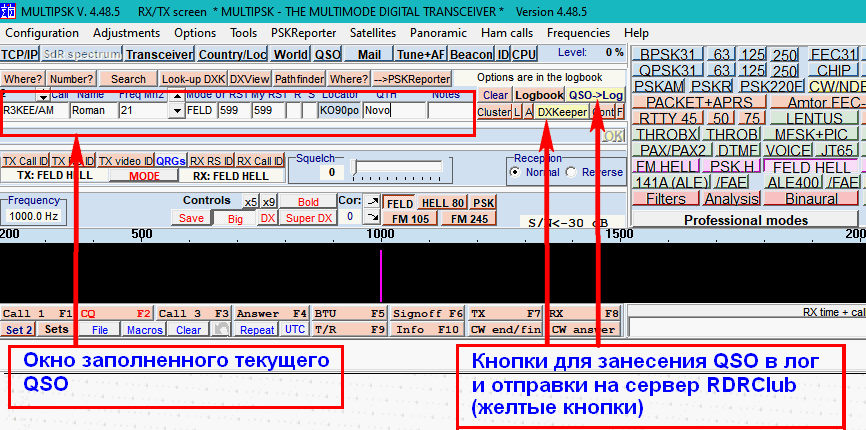Click the yellow QSO->Log button
The height and width of the screenshot is (430, 866).
(x=596, y=95)
